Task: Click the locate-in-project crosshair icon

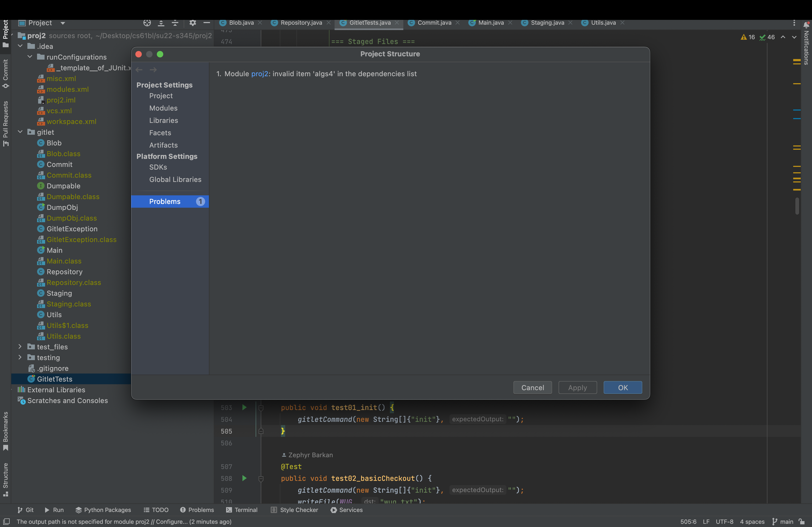Action: (147, 23)
